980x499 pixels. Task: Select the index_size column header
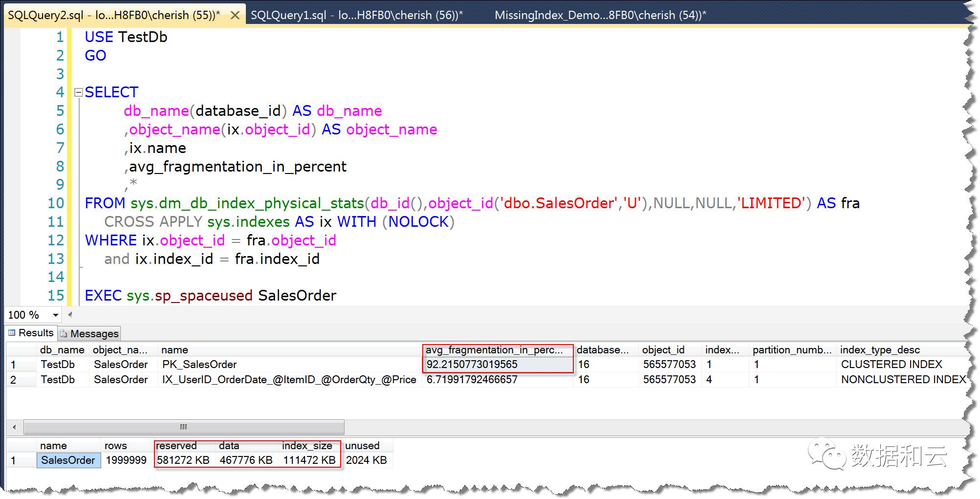(x=310, y=446)
